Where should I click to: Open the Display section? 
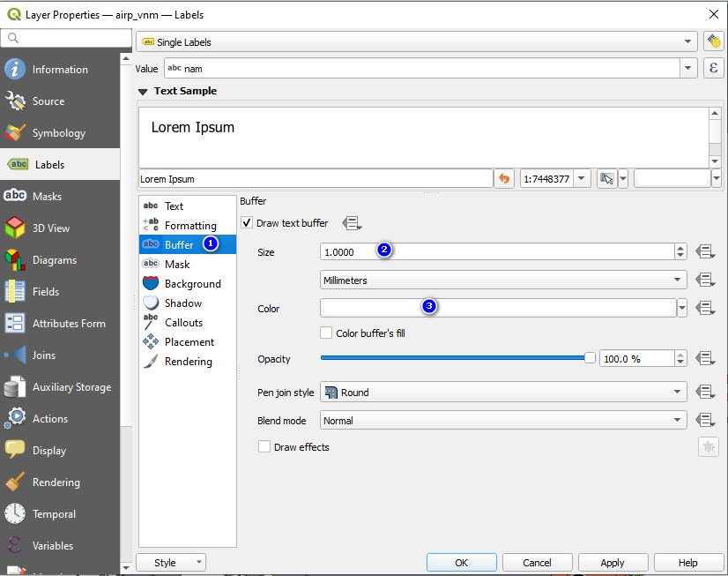[60, 451]
